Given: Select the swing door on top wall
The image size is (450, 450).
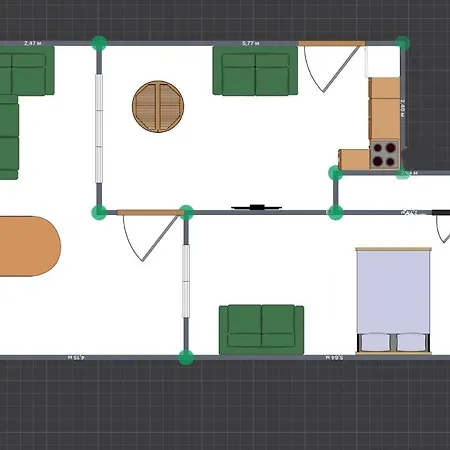Looking at the screenshot, I should click(x=332, y=67).
